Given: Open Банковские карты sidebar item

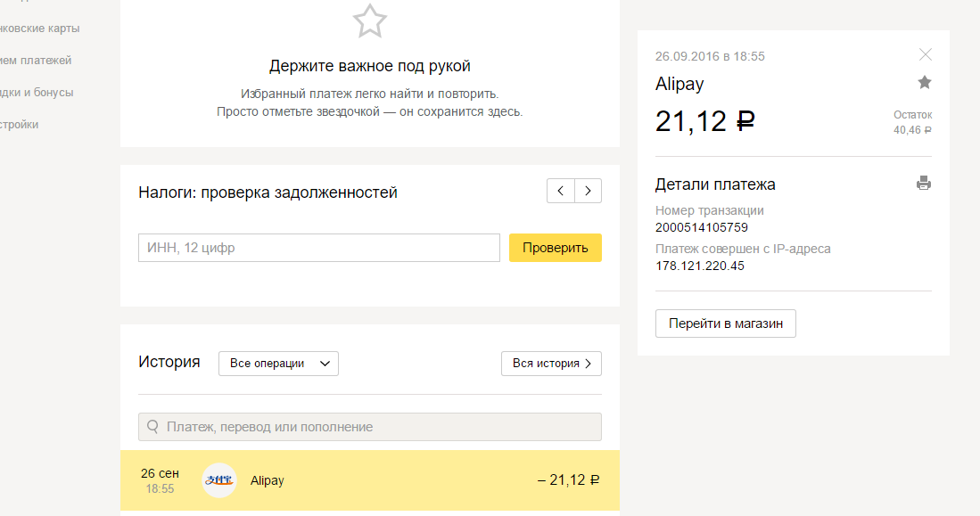Looking at the screenshot, I should (40, 29).
